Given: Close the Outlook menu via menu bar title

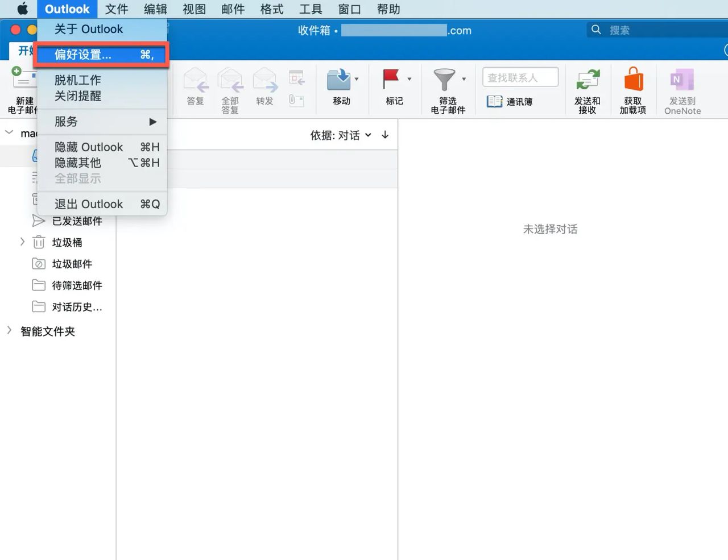Looking at the screenshot, I should 67,9.
